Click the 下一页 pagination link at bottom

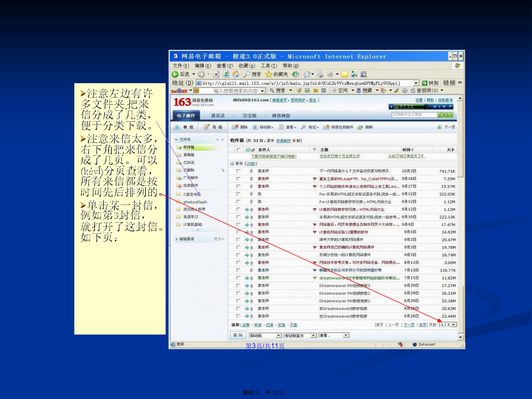tap(409, 325)
